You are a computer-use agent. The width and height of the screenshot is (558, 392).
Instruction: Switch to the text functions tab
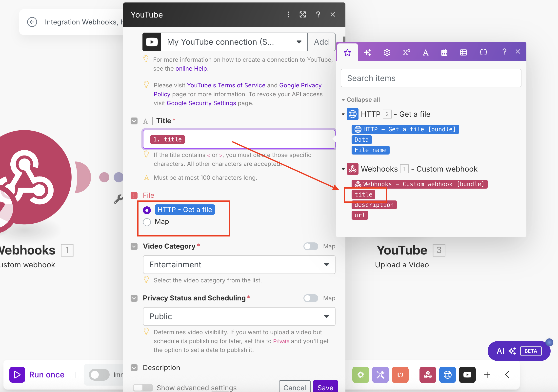425,52
